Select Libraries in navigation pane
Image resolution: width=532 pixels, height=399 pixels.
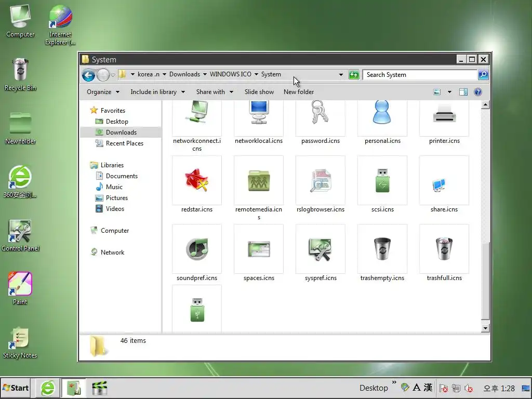pyautogui.click(x=112, y=165)
